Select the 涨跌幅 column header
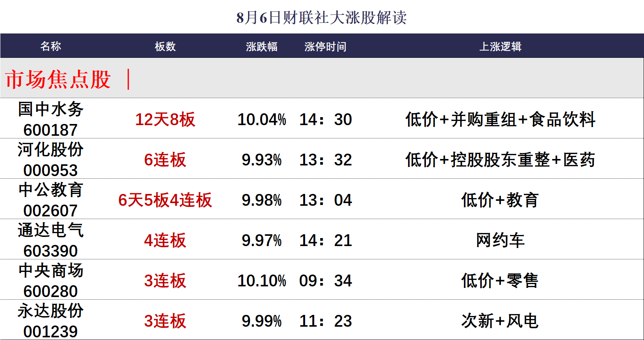The height and width of the screenshot is (340, 644). click(262, 46)
